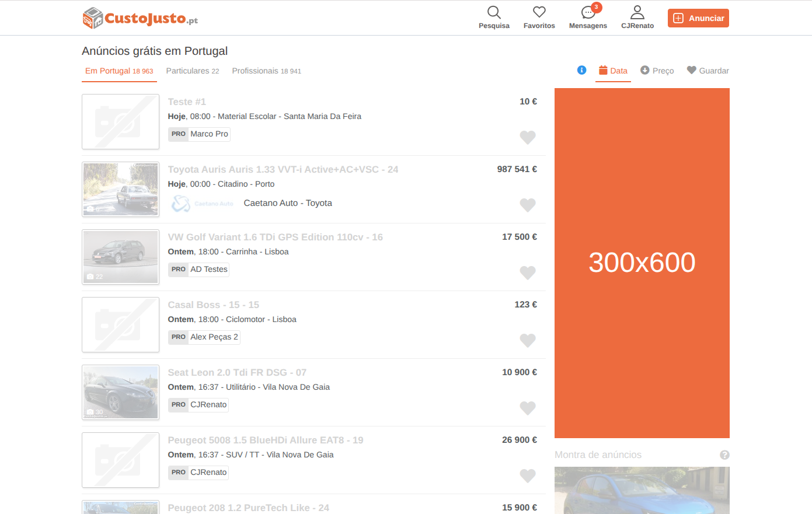The height and width of the screenshot is (514, 812).
Task: Switch to the Particulares tab
Action: click(x=192, y=71)
